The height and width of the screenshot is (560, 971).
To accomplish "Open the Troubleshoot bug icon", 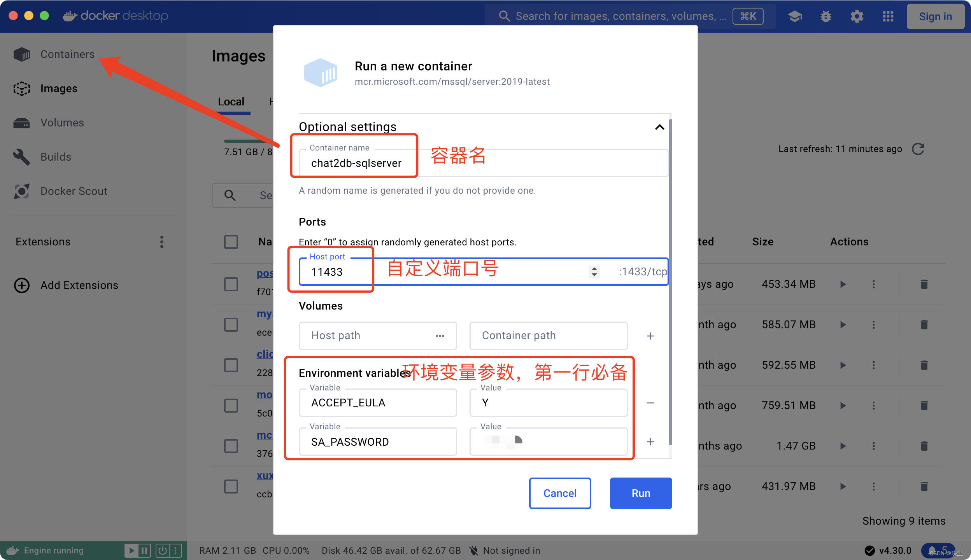I will pyautogui.click(x=826, y=16).
